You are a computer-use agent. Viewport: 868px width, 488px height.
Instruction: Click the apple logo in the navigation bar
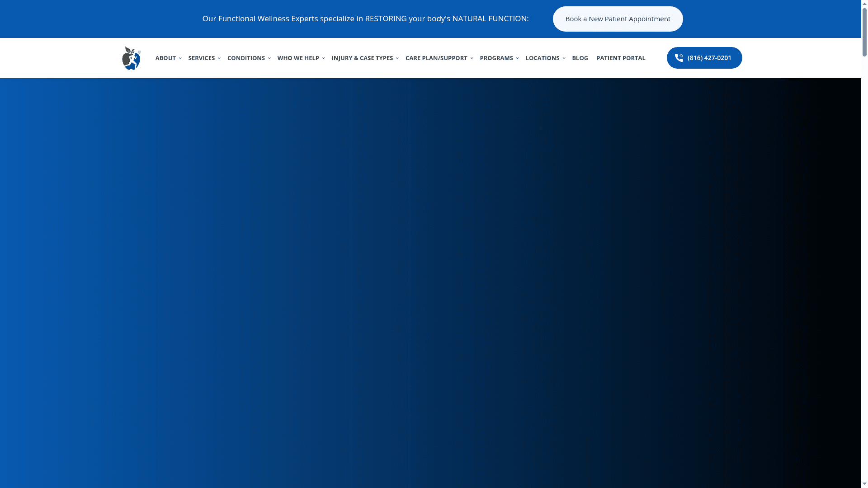131,58
